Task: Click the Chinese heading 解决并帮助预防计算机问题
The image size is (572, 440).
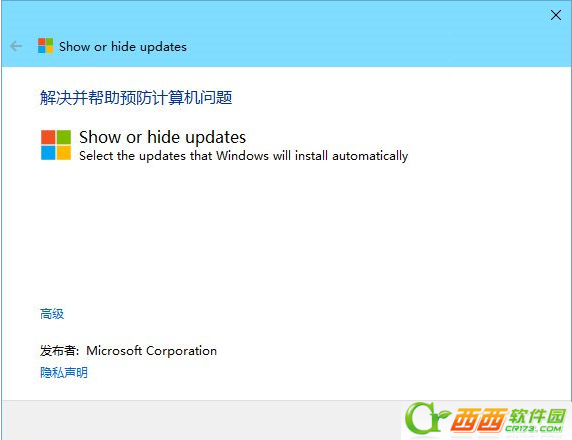Action: click(x=136, y=98)
